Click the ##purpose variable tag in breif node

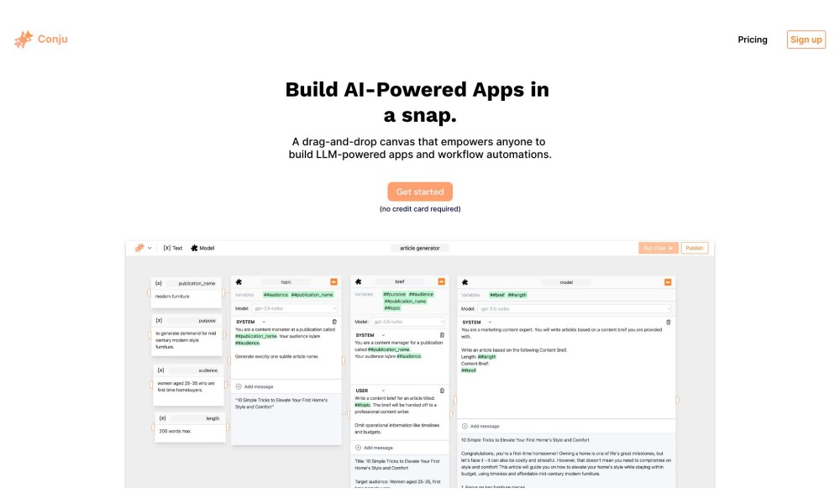394,294
